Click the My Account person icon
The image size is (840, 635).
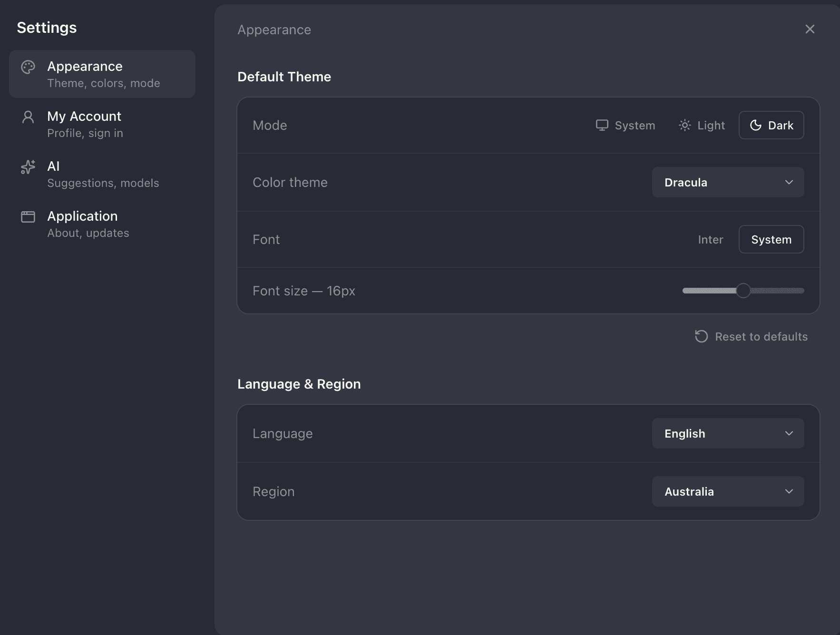tap(28, 117)
